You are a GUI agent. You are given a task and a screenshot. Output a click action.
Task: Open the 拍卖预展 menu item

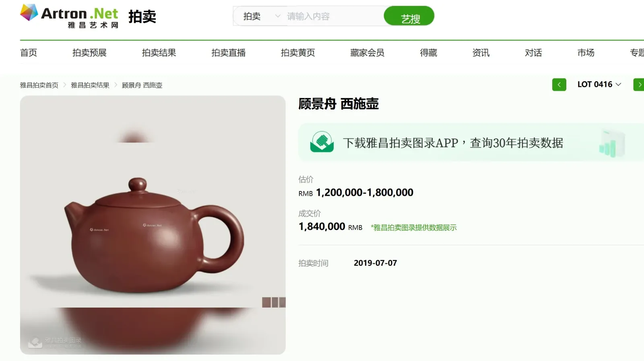(x=89, y=53)
